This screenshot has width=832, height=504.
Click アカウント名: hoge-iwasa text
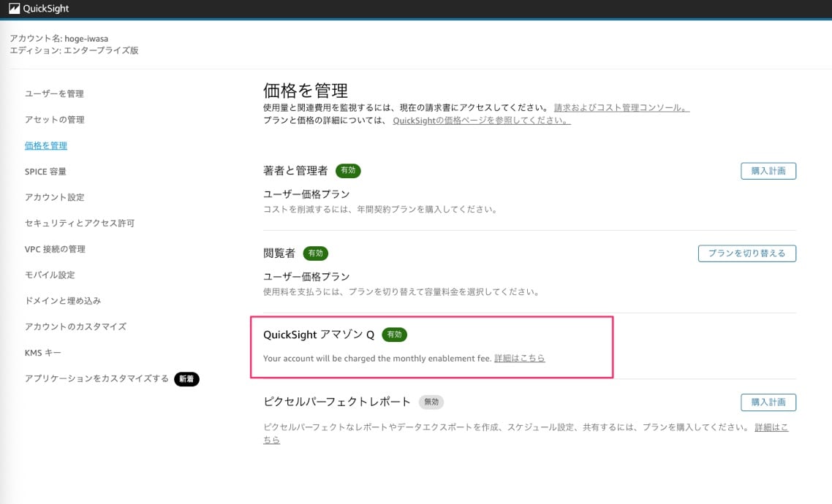click(59, 39)
